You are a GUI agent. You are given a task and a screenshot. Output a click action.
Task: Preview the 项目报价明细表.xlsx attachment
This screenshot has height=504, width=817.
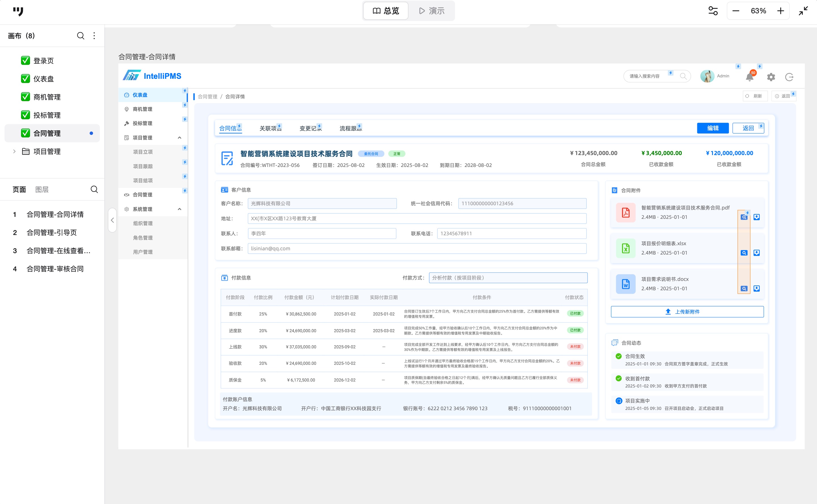click(744, 253)
